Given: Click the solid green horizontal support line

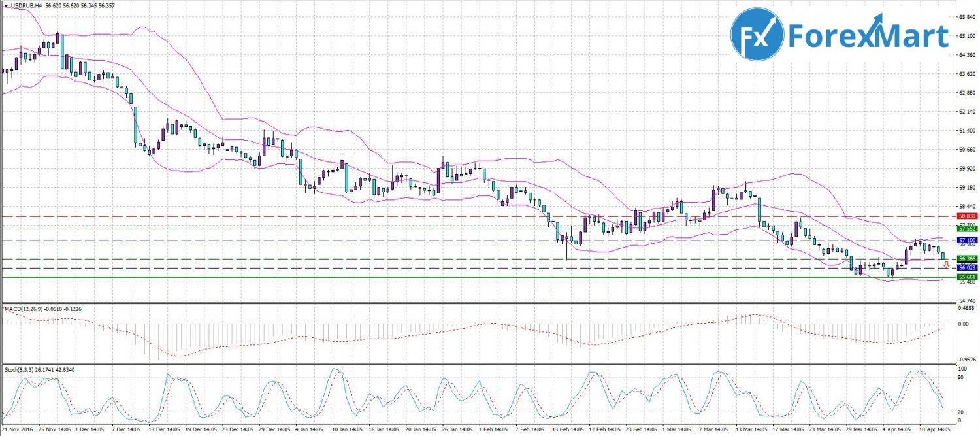Looking at the screenshot, I should [457, 277].
